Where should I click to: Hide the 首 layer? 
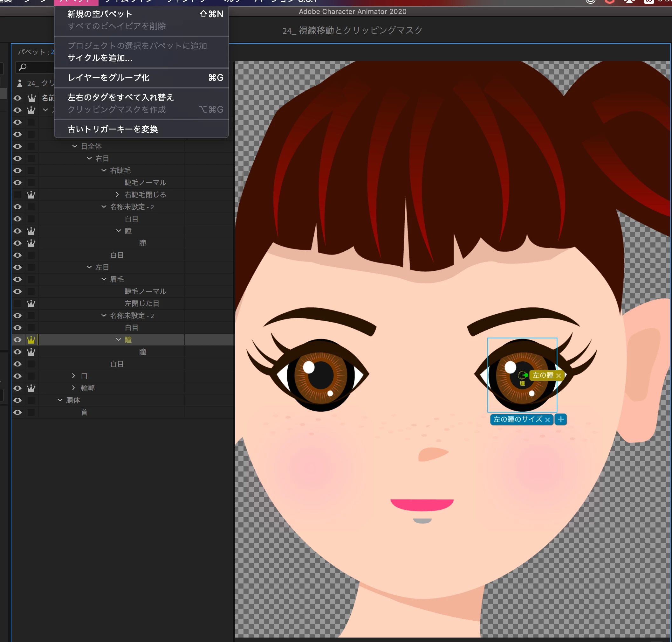click(17, 412)
